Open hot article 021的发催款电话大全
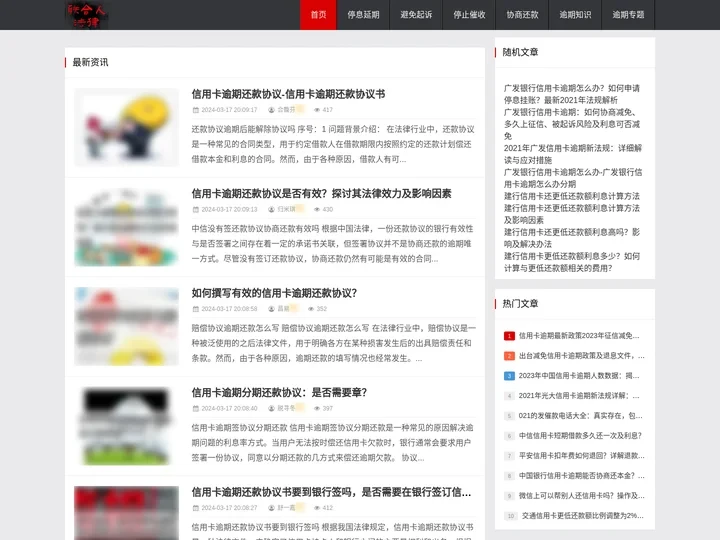 pyautogui.click(x=580, y=416)
